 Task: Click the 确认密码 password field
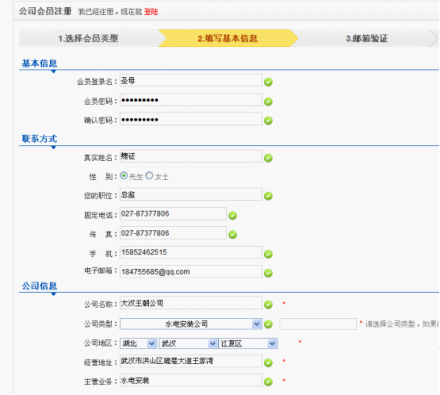191,119
